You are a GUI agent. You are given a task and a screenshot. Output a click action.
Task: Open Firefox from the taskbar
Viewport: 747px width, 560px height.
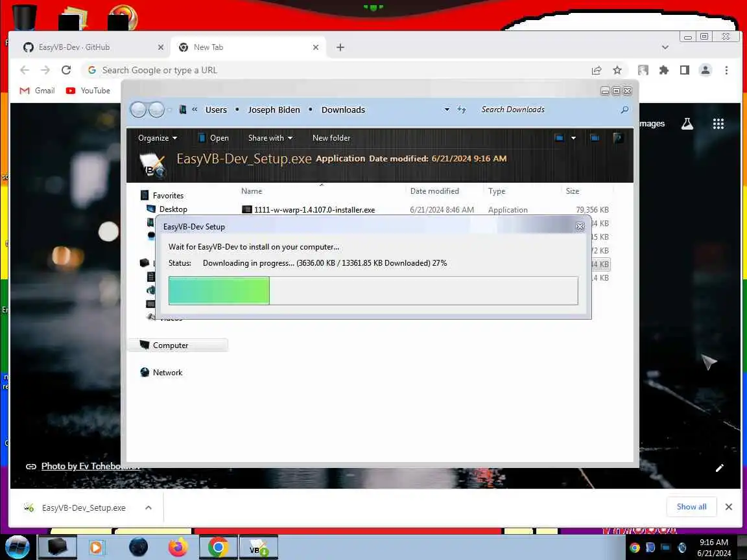click(x=178, y=548)
